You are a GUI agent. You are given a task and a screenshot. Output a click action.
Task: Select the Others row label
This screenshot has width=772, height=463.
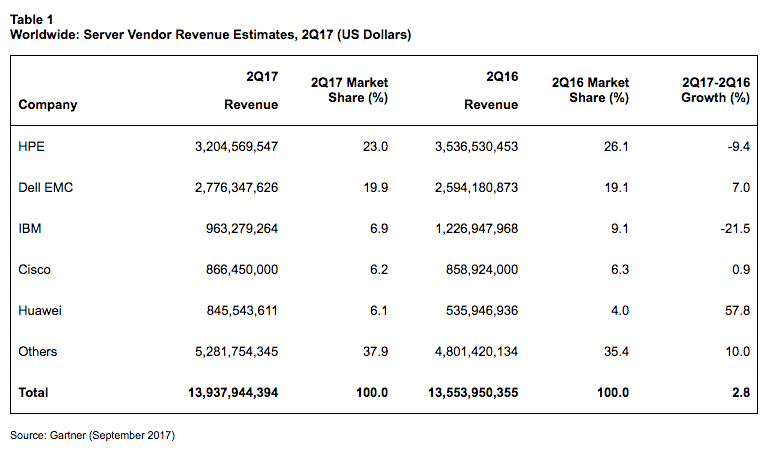click(x=38, y=351)
